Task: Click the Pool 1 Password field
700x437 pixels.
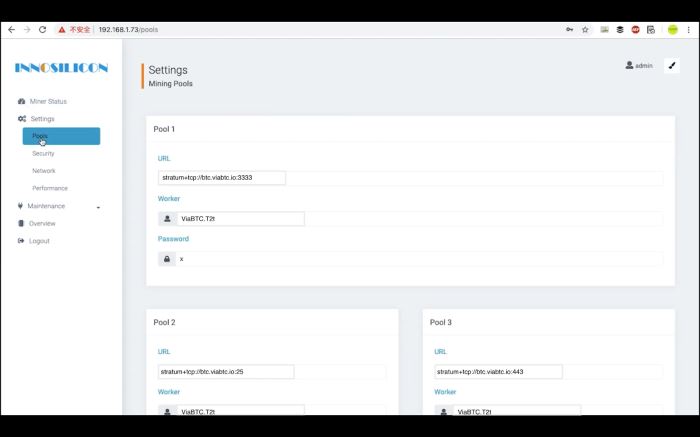Action: (419, 259)
